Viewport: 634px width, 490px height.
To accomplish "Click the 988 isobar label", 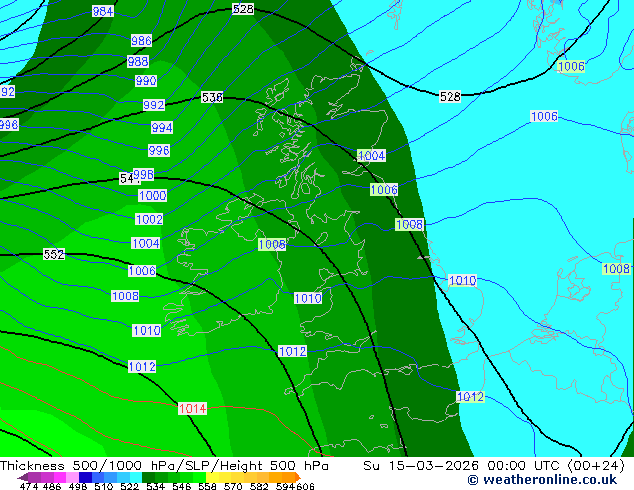I will click(x=138, y=61).
